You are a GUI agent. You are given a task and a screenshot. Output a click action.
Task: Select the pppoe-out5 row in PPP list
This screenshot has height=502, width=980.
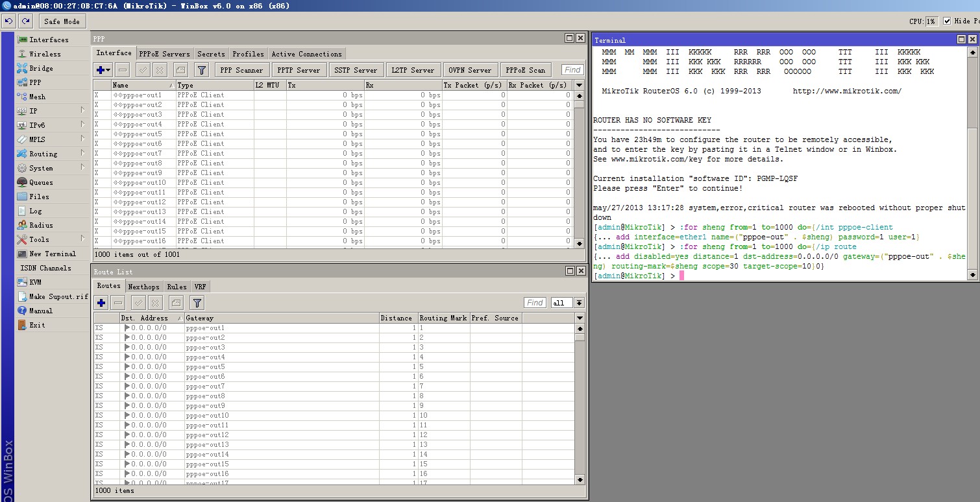point(333,134)
